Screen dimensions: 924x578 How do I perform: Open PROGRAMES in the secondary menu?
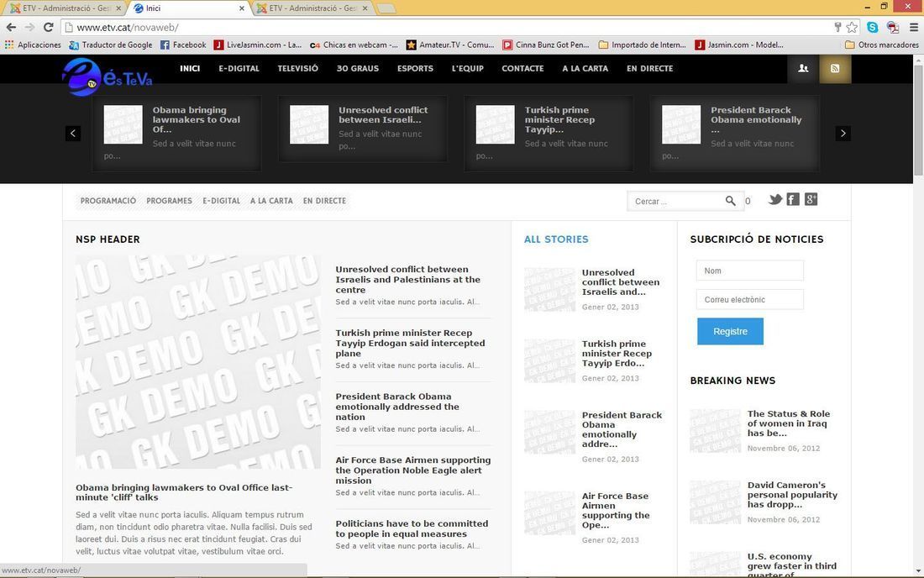[x=169, y=201]
